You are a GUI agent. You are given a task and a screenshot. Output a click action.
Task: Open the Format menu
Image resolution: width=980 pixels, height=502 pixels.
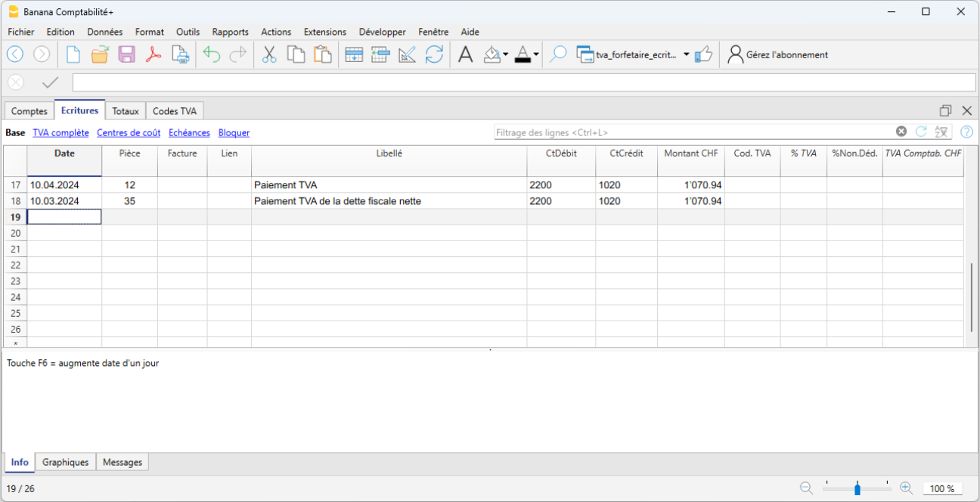150,32
